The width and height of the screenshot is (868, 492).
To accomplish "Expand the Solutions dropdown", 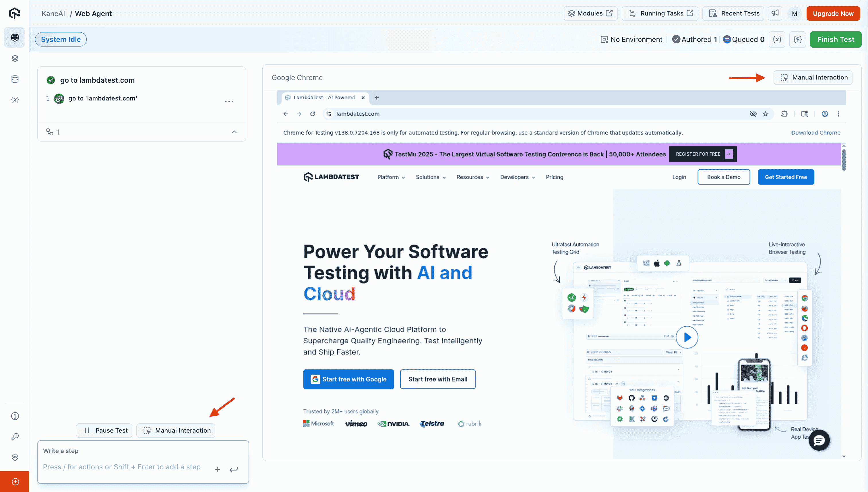I will click(x=431, y=177).
